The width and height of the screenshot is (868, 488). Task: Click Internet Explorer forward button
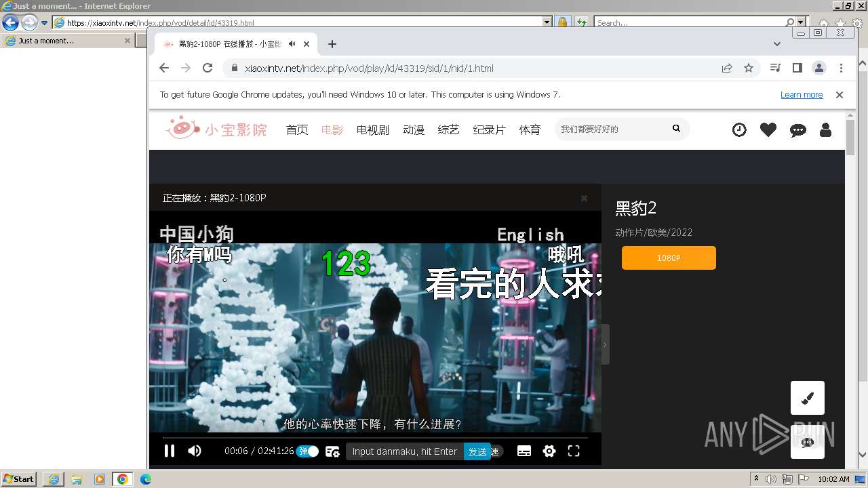tap(28, 22)
